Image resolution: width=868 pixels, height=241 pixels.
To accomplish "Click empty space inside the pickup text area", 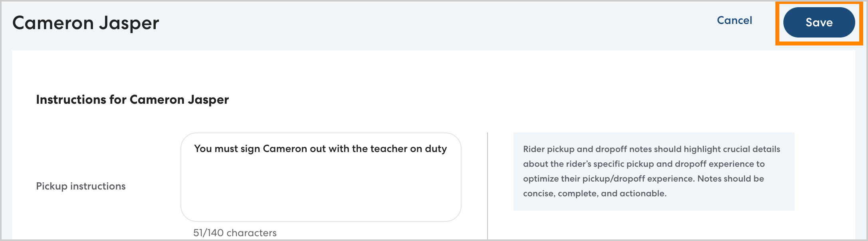I will [x=321, y=192].
